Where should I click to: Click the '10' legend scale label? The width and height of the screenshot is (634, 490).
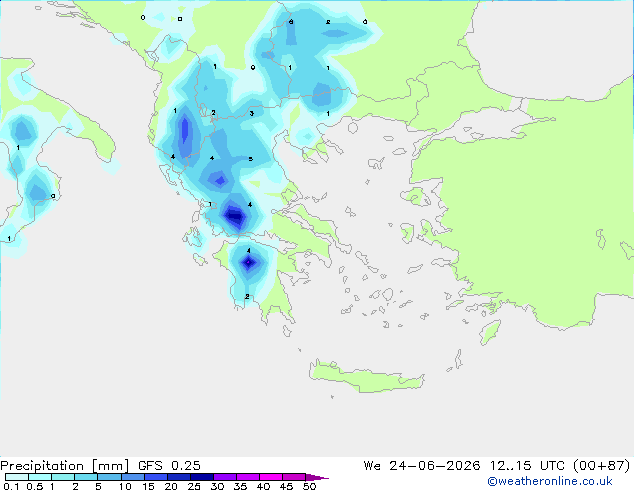tap(125, 486)
